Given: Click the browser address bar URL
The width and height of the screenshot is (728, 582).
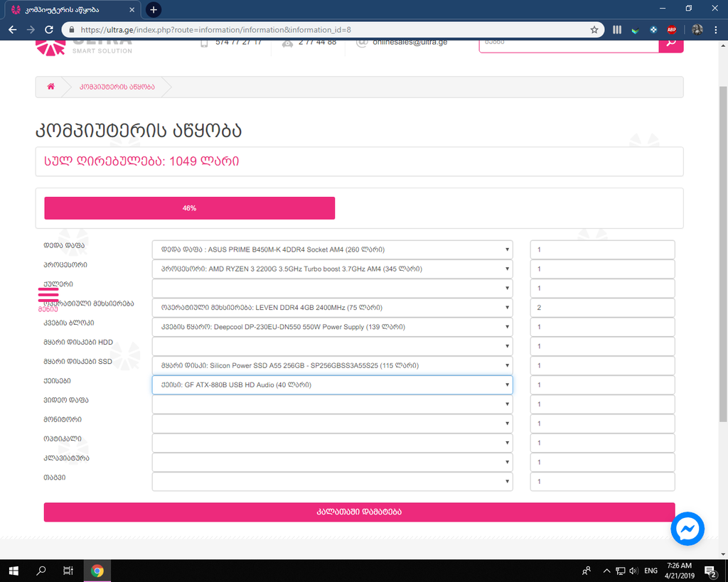Looking at the screenshot, I should tap(216, 30).
